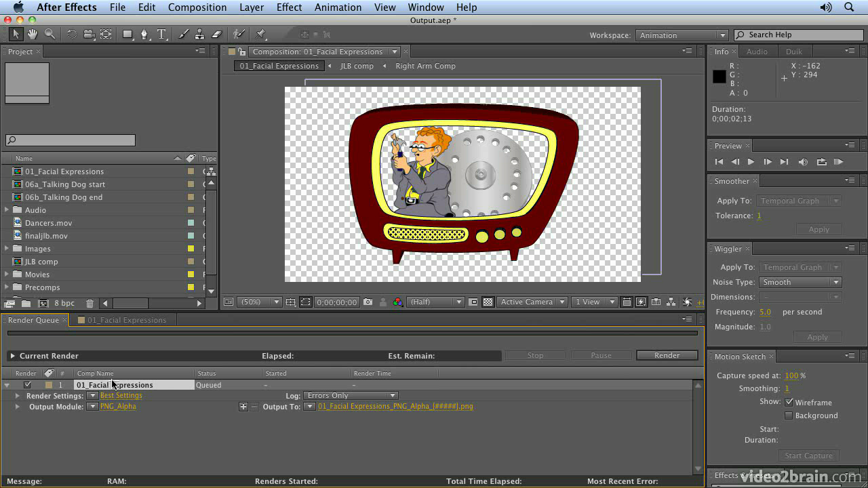
Task: Open resolution (Half) dropdown
Action: 435,302
